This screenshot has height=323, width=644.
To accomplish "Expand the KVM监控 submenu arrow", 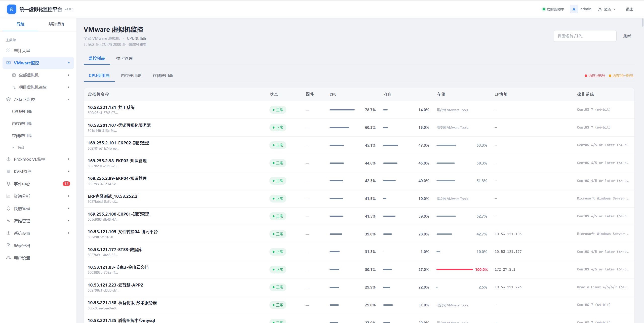I will (69, 172).
